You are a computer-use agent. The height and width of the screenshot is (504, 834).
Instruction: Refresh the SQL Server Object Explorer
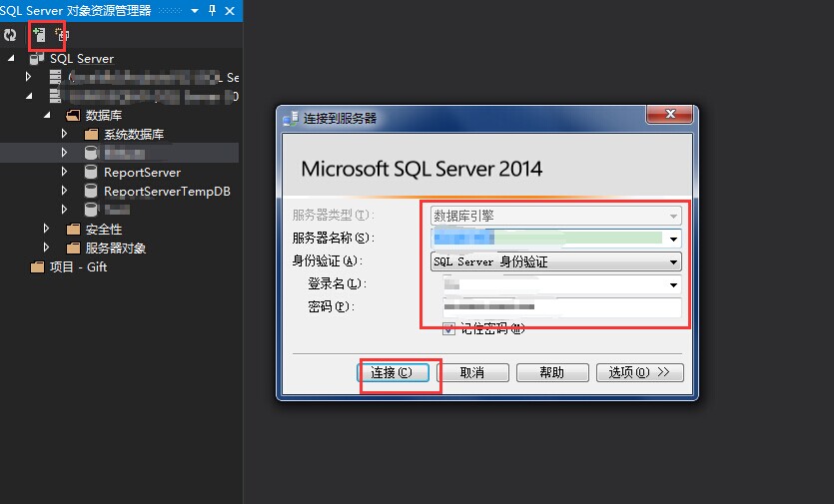pyautogui.click(x=10, y=35)
